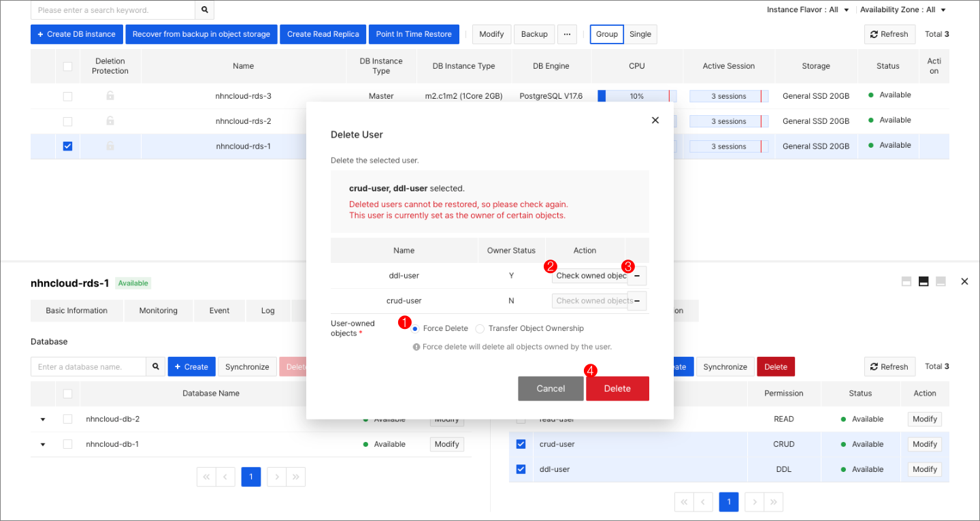
Task: Click the magnifier icon in the database name search
Action: pyautogui.click(x=155, y=366)
